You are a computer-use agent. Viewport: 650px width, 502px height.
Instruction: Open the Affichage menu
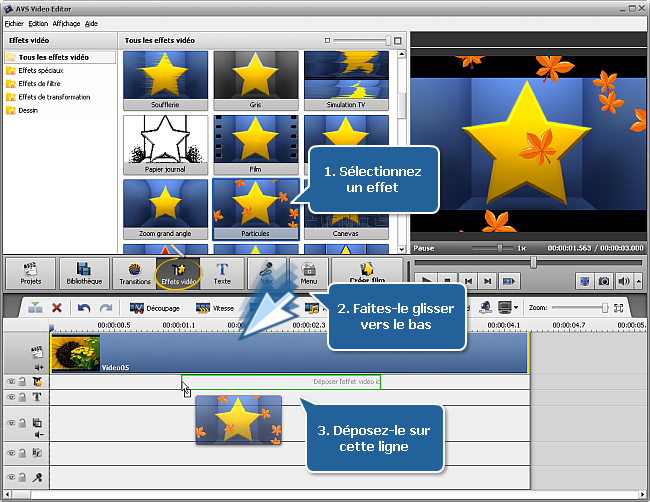point(66,22)
